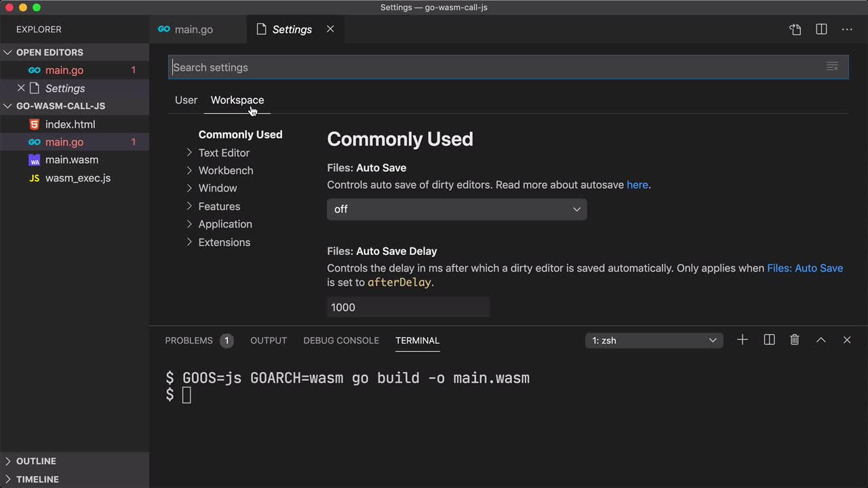Follow the autosave 'here' link

pyautogui.click(x=637, y=184)
